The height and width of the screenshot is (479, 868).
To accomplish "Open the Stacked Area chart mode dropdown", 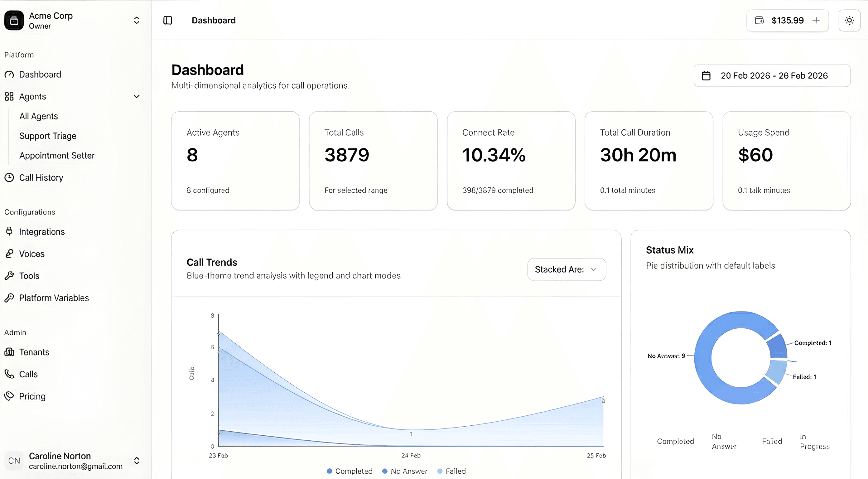I will click(x=567, y=269).
